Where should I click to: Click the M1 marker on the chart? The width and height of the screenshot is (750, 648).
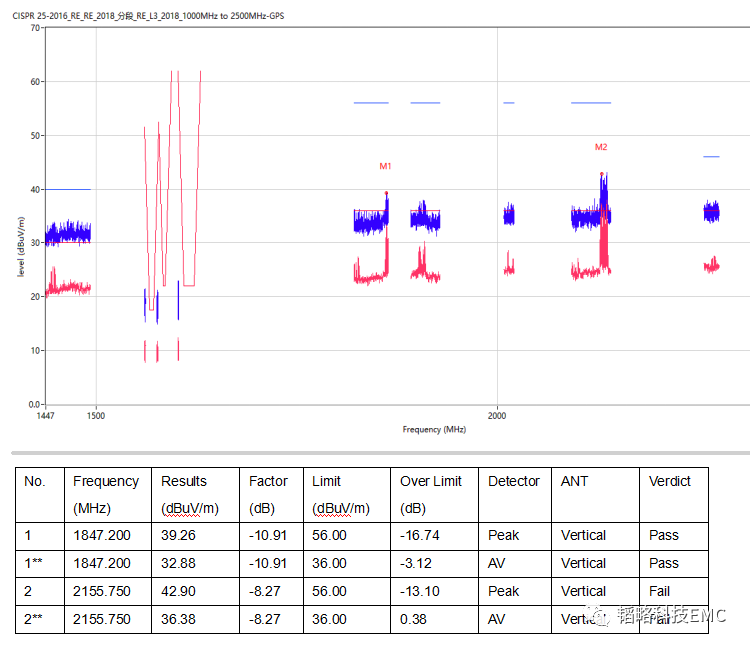[x=385, y=166]
